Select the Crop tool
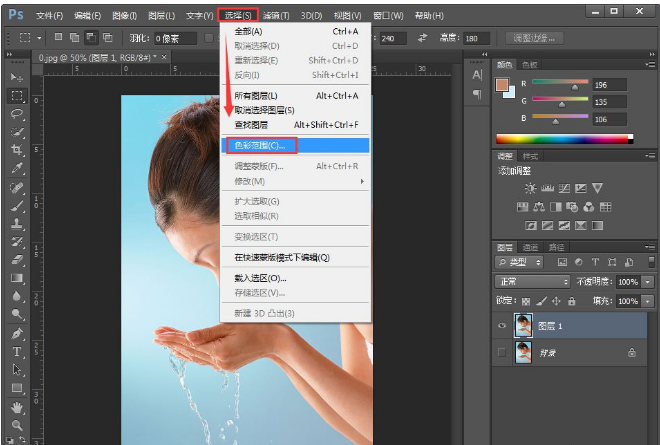Viewport: 660px width, 445px height. point(17,150)
